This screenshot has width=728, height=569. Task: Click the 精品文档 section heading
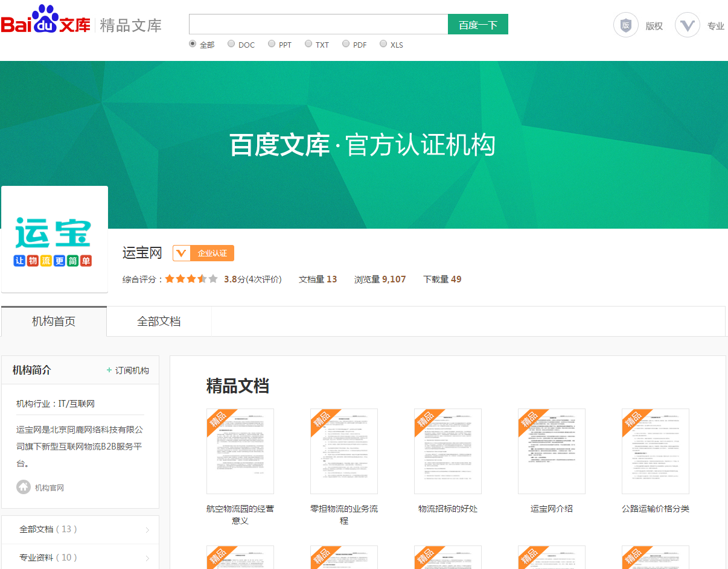238,386
